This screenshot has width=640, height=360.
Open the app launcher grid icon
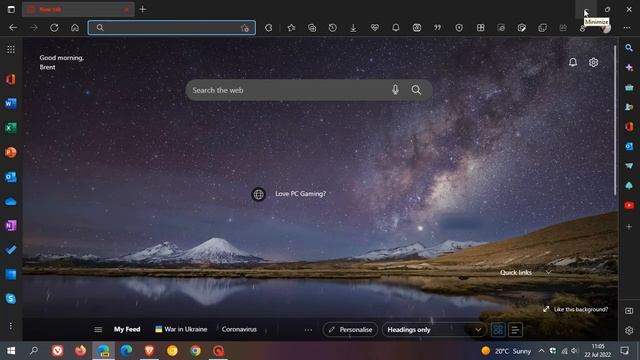coord(11,49)
